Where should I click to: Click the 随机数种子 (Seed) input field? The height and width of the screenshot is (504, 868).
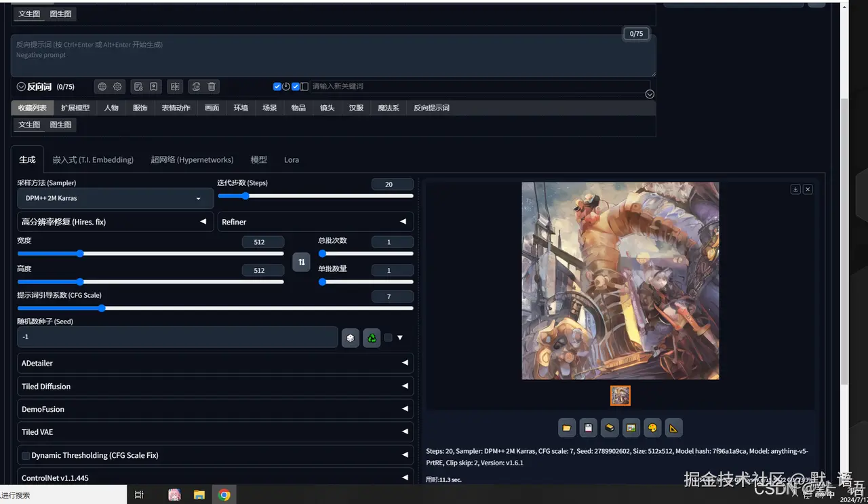click(x=178, y=336)
